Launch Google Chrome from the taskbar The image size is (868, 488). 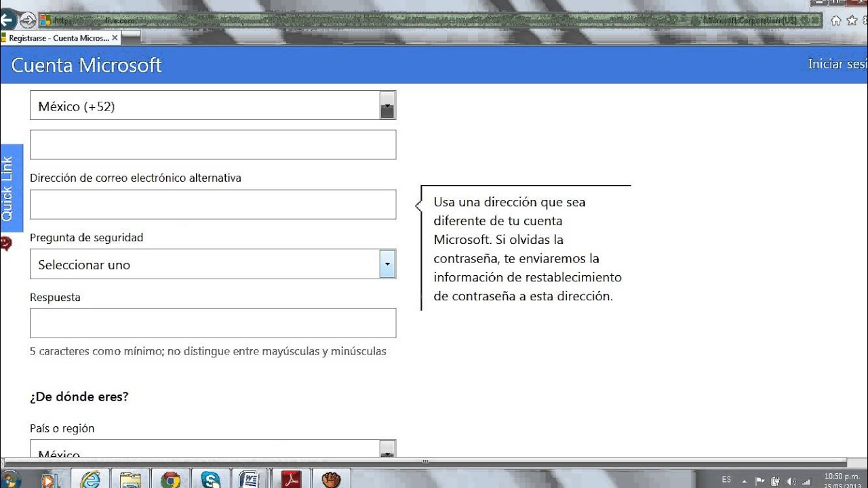click(170, 479)
